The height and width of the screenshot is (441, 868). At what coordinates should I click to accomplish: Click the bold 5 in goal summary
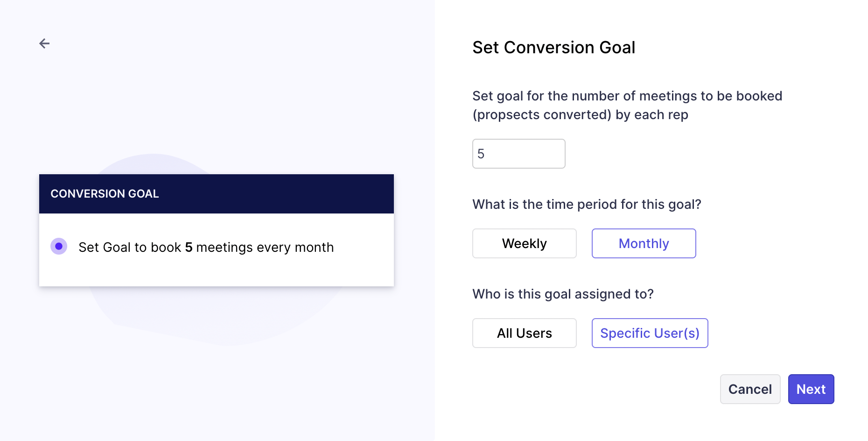click(189, 247)
